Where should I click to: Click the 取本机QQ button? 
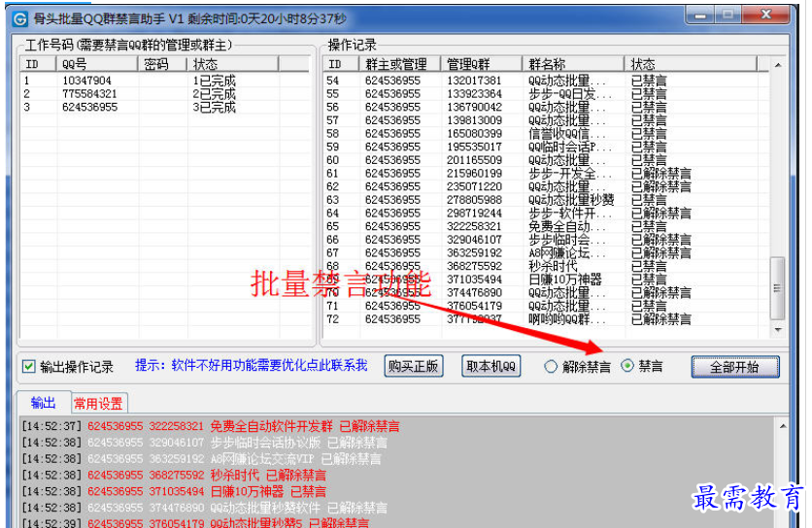point(491,367)
